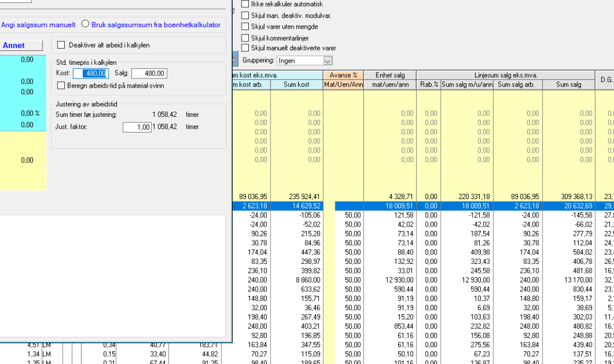Enable 'Beregn arbeids-tid på material-svinn' checkbox
Screen dimensions: 614x364
click(61, 86)
